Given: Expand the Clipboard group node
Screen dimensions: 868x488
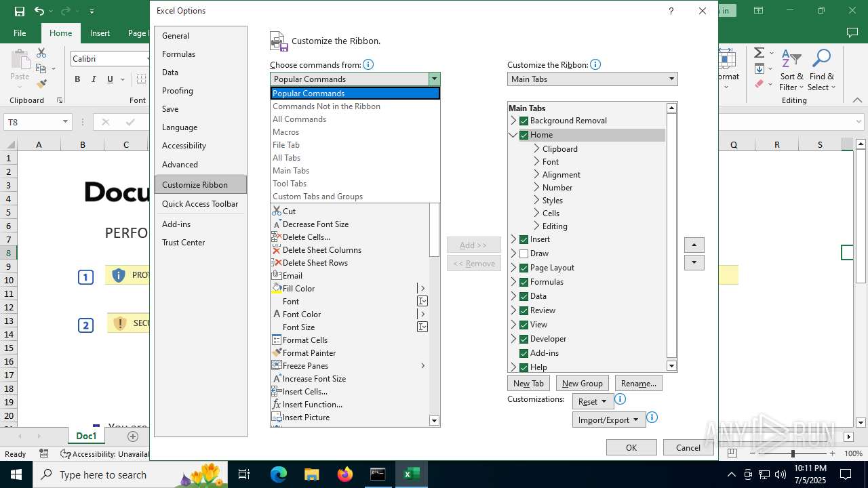Looking at the screenshot, I should tap(536, 148).
